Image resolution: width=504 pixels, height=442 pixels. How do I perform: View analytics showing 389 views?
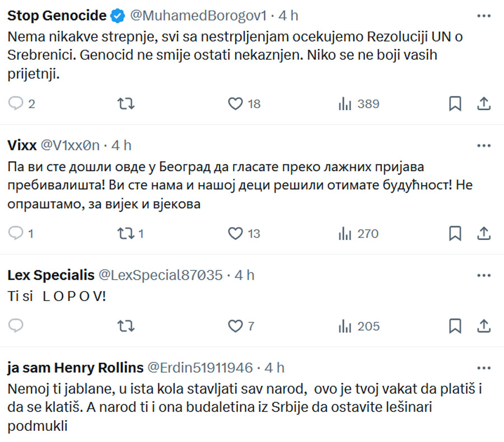click(x=359, y=104)
